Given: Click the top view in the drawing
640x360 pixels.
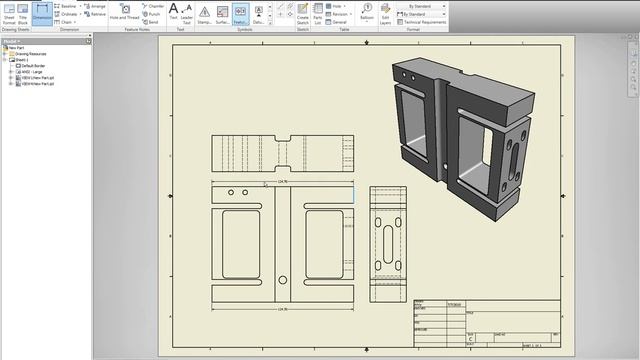Looking at the screenshot, I should coord(282,153).
